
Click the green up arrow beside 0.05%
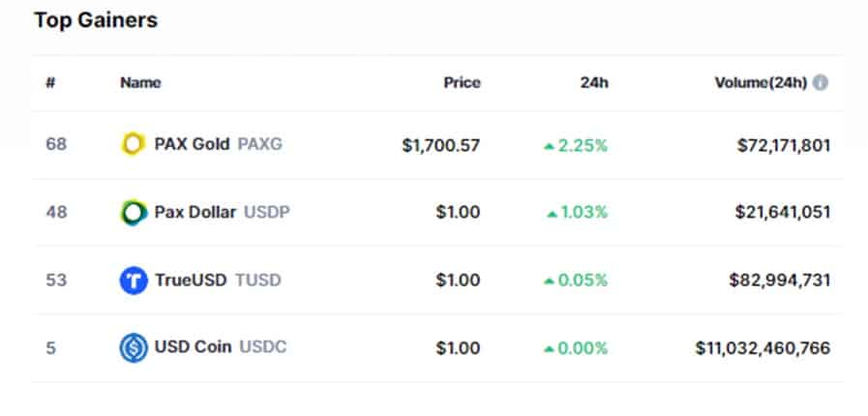point(549,281)
